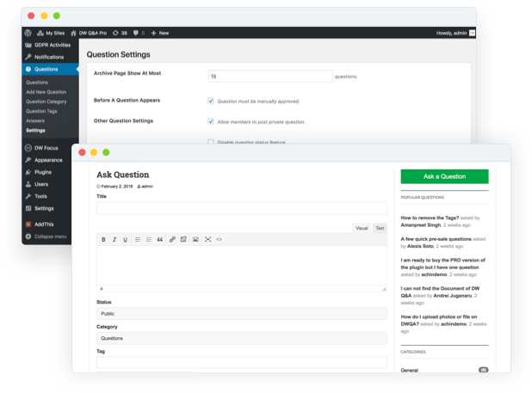
Task: Open the Questions submenu link
Action: pos(37,83)
